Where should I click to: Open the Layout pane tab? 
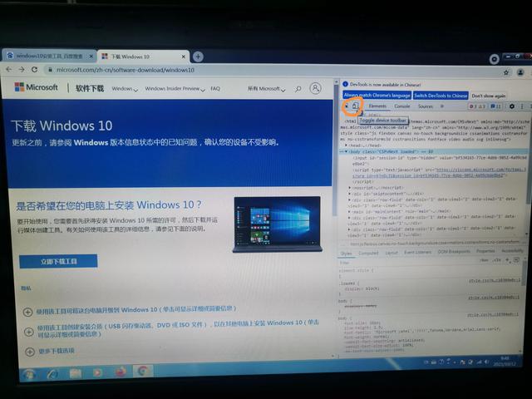(x=392, y=253)
